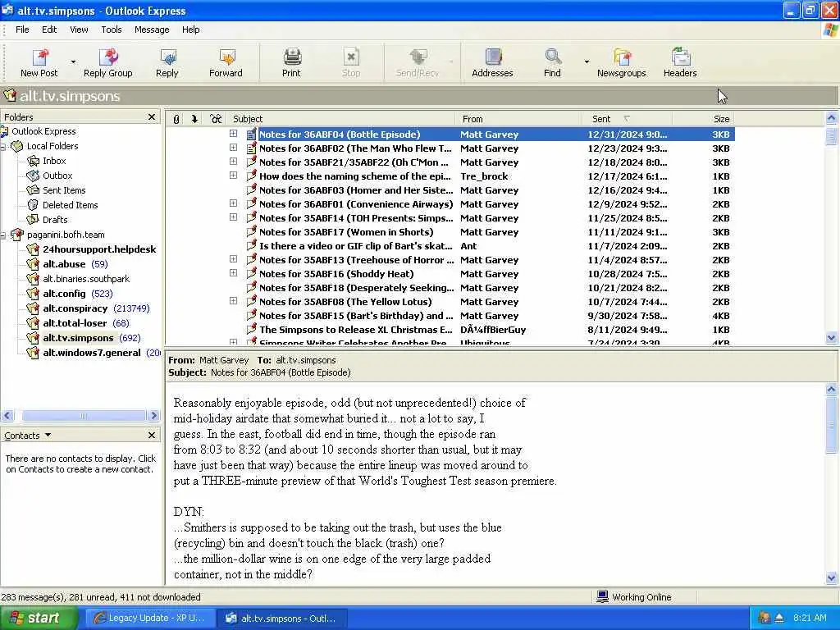Open the View menu
Viewport: 840px width, 630px height.
pos(79,30)
